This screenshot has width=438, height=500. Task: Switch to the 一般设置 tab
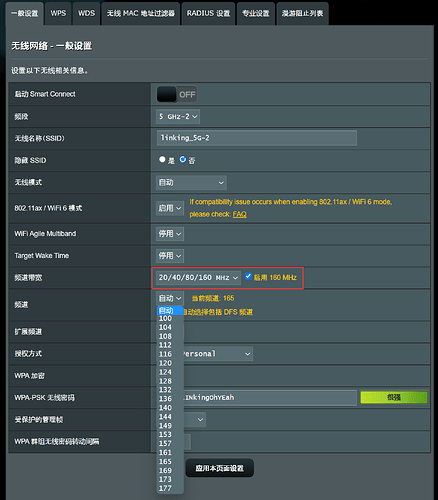click(25, 14)
